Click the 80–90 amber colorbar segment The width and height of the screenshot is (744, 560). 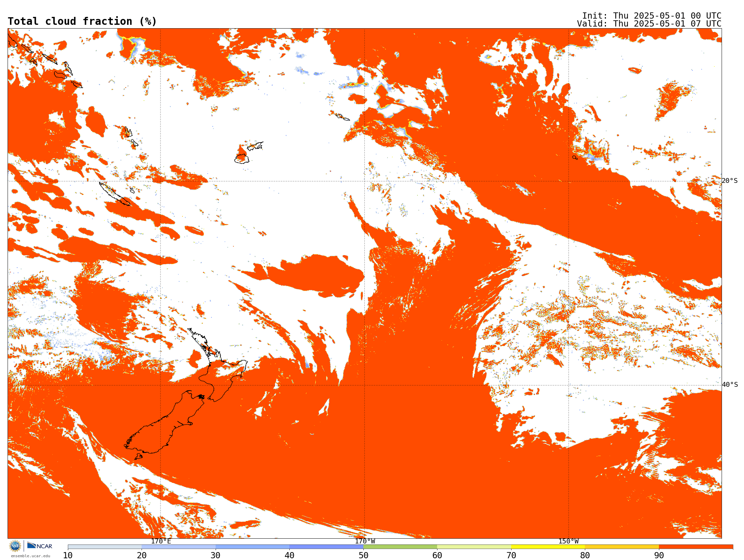pos(622,547)
